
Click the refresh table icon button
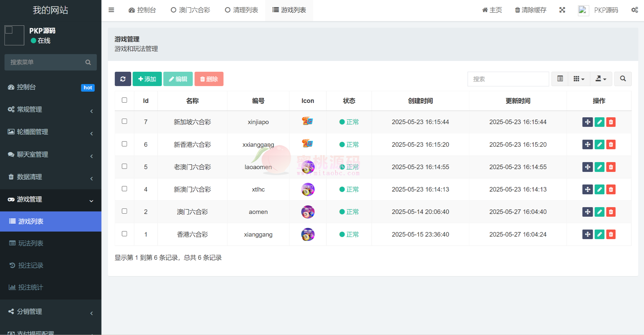123,79
